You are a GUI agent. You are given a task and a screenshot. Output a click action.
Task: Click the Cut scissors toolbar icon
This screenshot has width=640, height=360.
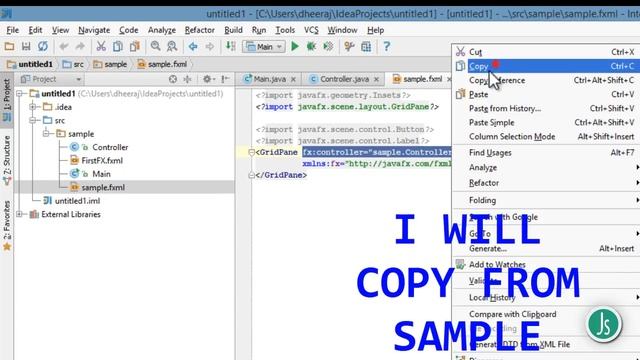point(101,47)
